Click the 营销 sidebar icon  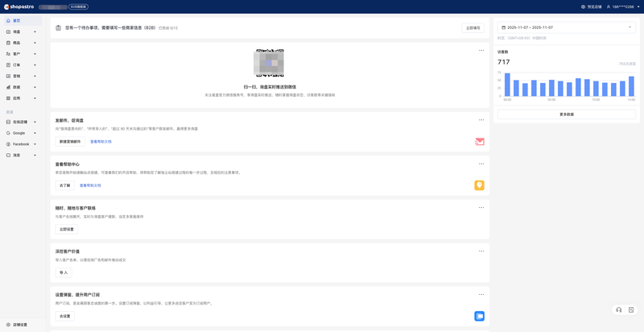click(x=9, y=76)
